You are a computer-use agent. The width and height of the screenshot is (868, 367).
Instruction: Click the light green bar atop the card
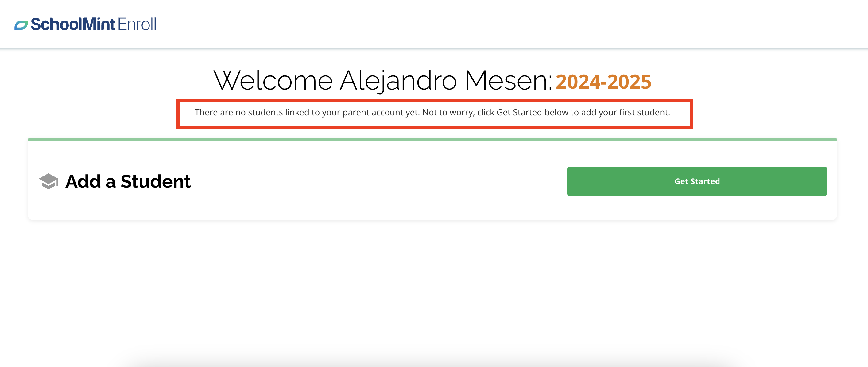[432, 140]
